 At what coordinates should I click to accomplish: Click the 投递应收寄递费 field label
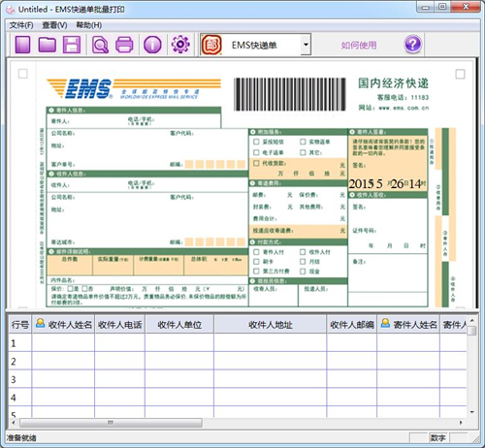pyautogui.click(x=274, y=231)
